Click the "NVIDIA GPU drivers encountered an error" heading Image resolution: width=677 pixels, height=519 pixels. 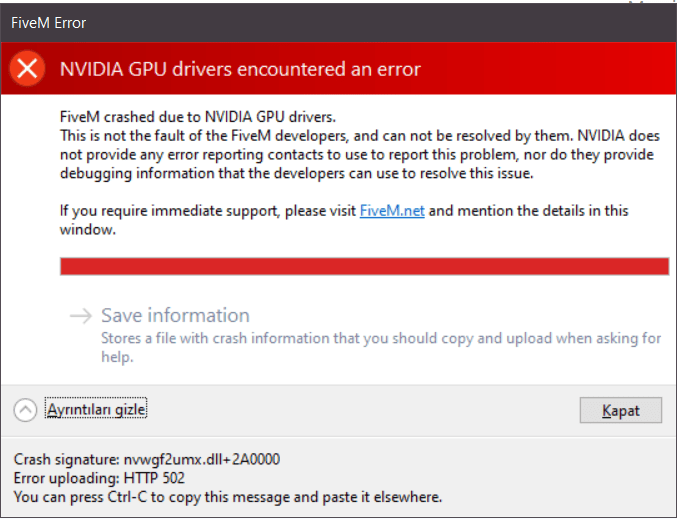pyautogui.click(x=240, y=69)
